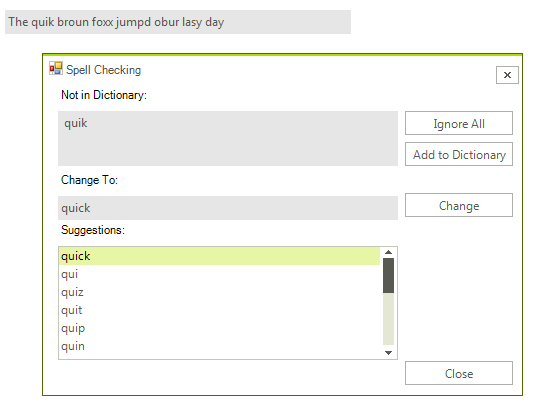Focus the Change To text field
The width and height of the screenshot is (544, 408).
pos(228,208)
